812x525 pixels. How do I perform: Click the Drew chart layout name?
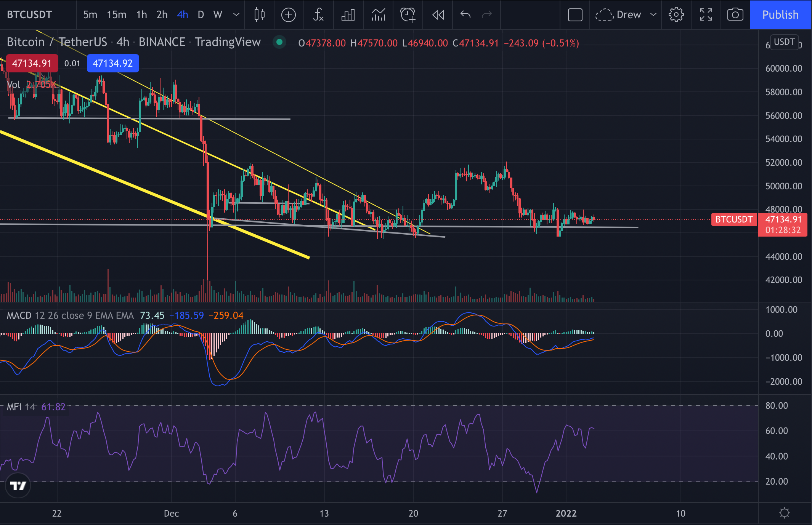(629, 14)
